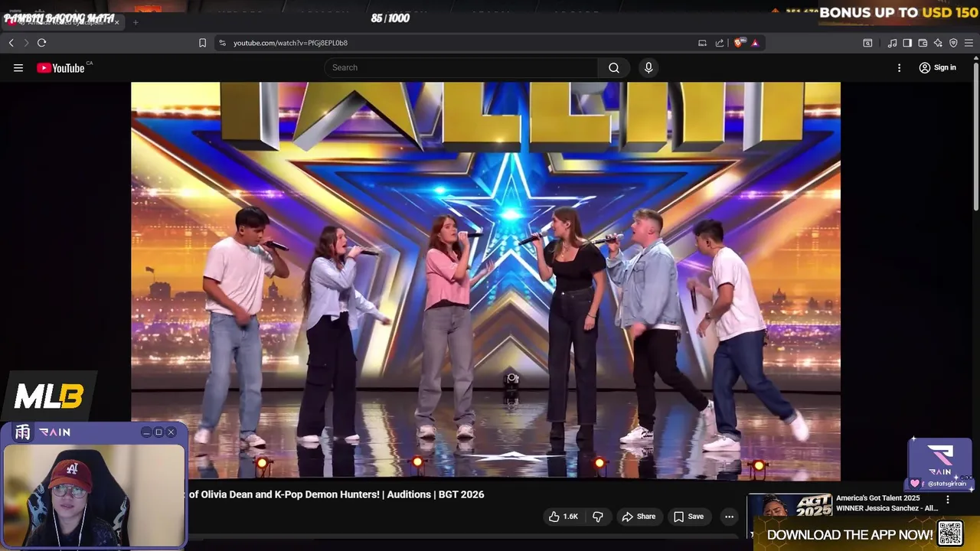Screen dimensions: 980x551
Task: Open the browser hamburger menu
Action: [x=969, y=43]
